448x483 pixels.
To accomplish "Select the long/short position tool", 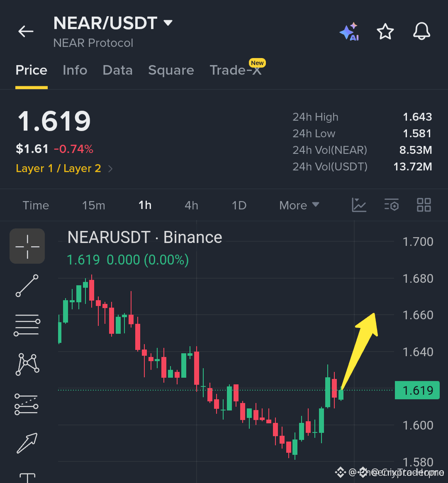I will point(27,404).
